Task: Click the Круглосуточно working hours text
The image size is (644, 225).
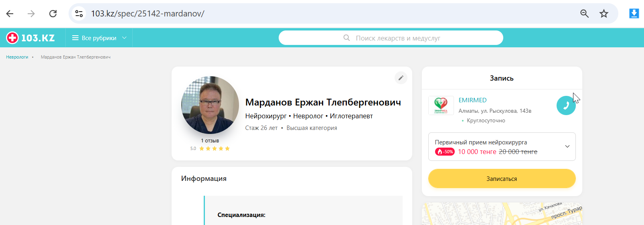Action: (486, 120)
